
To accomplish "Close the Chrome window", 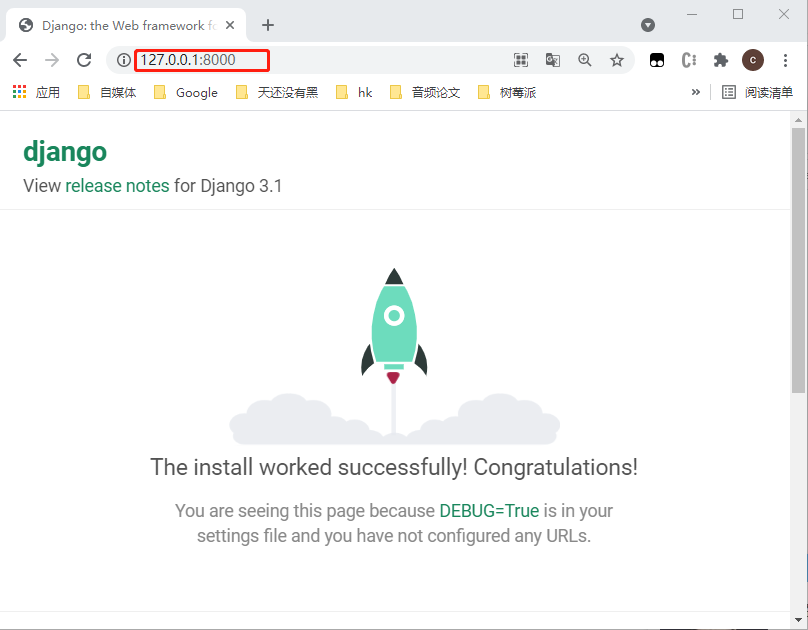I will point(784,14).
